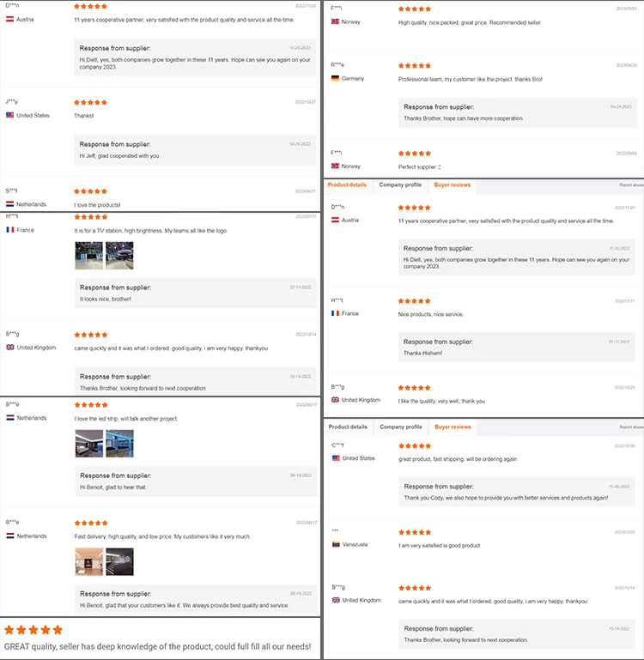This screenshot has width=644, height=660.
Task: Open blue-lit second thumbnail in 'led strip' review
Action: pyautogui.click(x=119, y=444)
